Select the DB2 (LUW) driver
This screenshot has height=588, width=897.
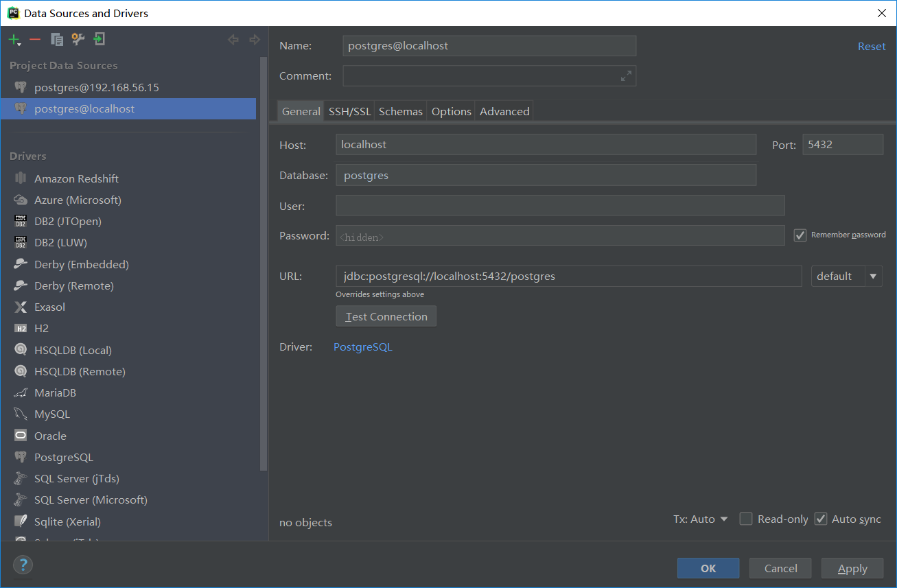tap(60, 242)
